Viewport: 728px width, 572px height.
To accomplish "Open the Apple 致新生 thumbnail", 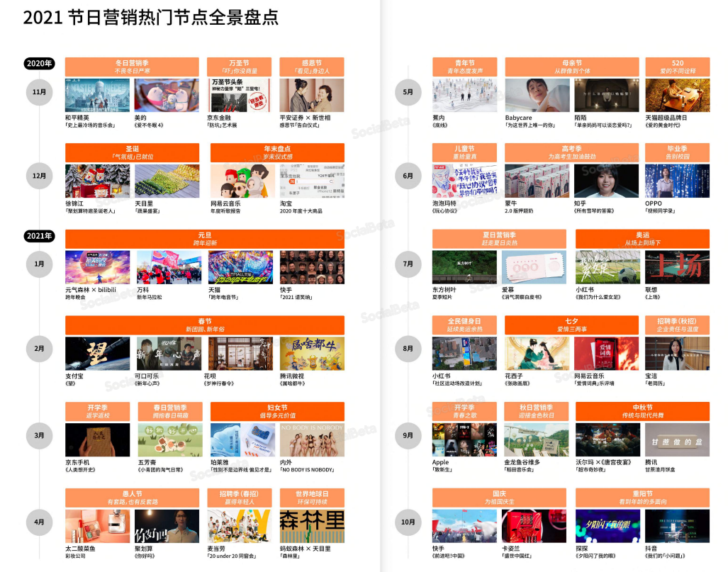I will tap(465, 440).
